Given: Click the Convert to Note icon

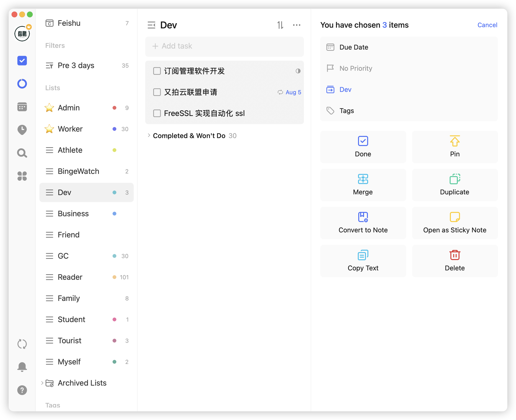Looking at the screenshot, I should click(x=363, y=217).
